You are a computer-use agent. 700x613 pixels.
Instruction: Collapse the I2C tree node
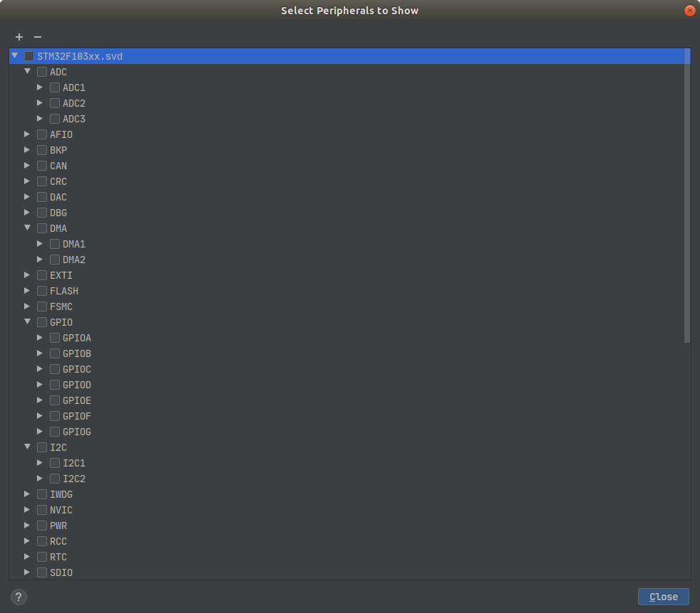click(x=27, y=447)
